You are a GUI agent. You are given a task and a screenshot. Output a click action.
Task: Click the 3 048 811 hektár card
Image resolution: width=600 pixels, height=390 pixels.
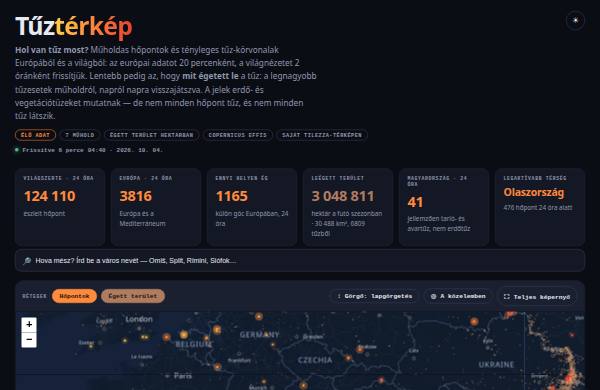pos(348,207)
